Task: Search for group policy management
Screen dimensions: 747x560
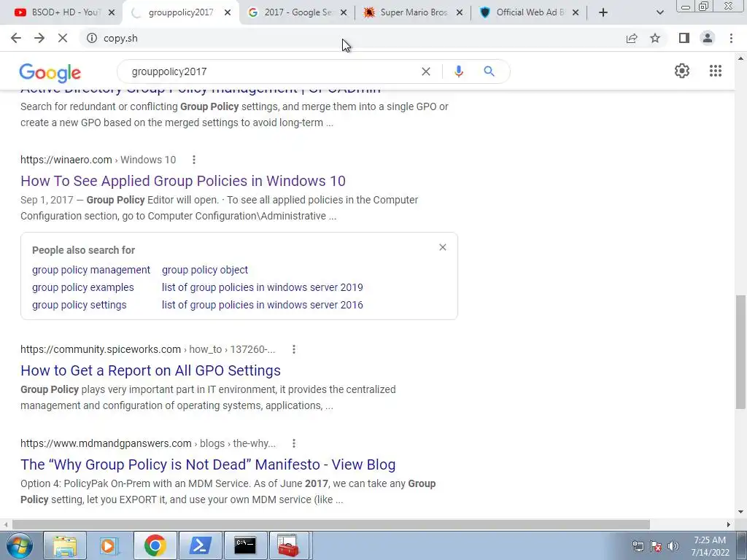Action: tap(91, 270)
